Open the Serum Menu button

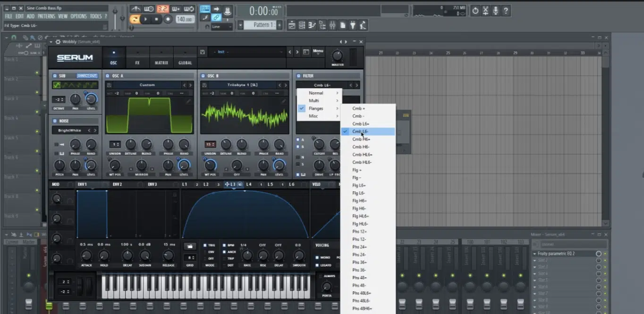coord(318,52)
